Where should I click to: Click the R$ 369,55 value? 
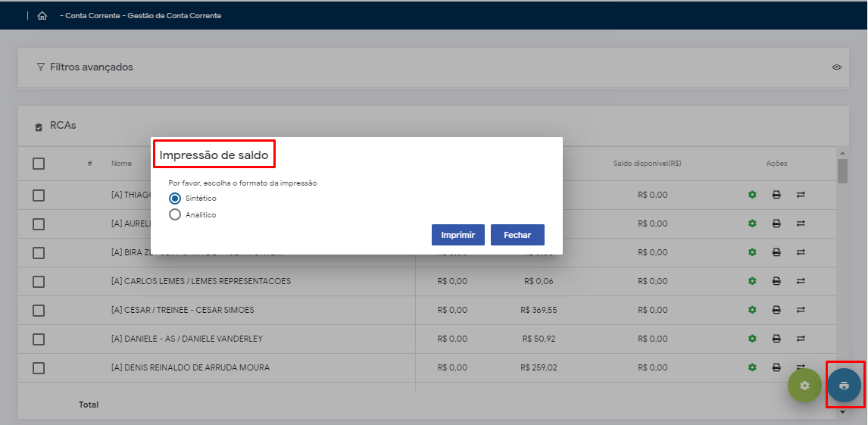(539, 310)
